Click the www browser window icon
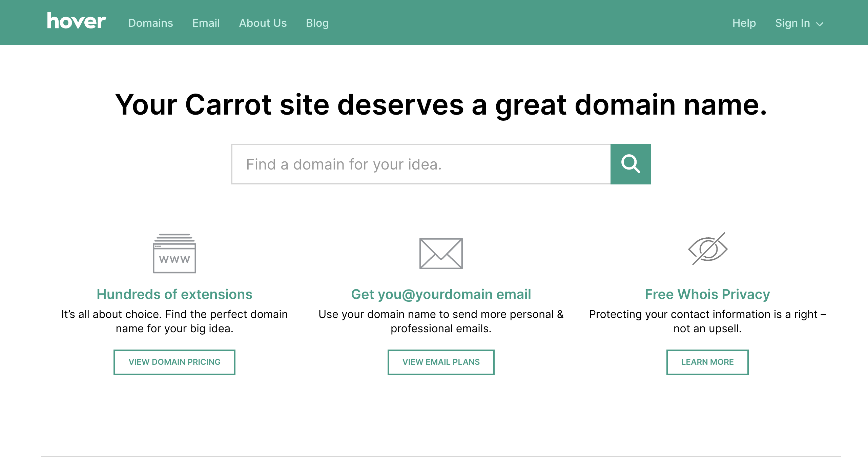This screenshot has height=476, width=868. [174, 254]
